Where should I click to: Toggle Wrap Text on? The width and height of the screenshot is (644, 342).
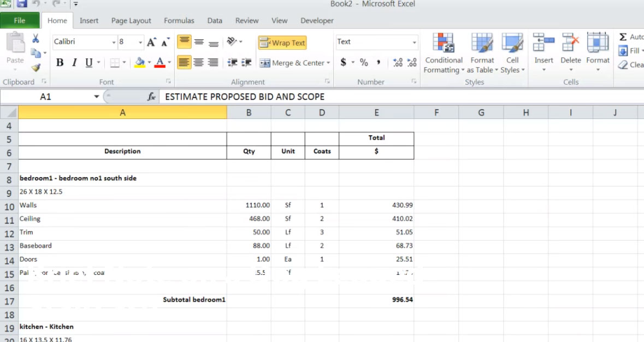[282, 43]
